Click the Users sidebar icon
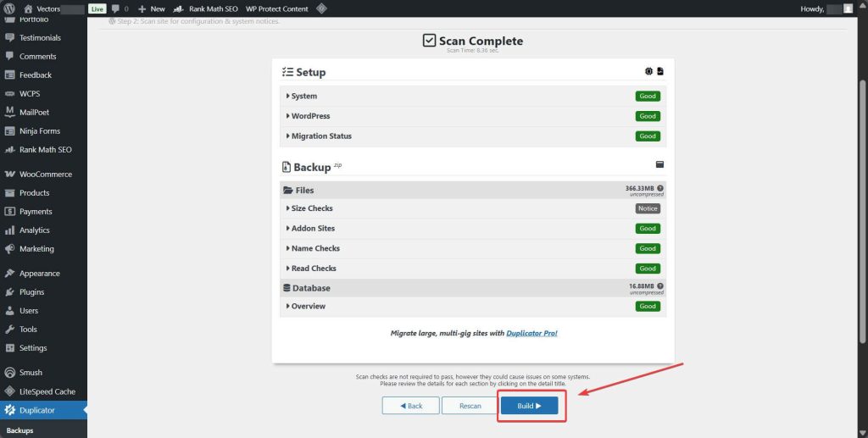This screenshot has width=868, height=438. click(9, 311)
